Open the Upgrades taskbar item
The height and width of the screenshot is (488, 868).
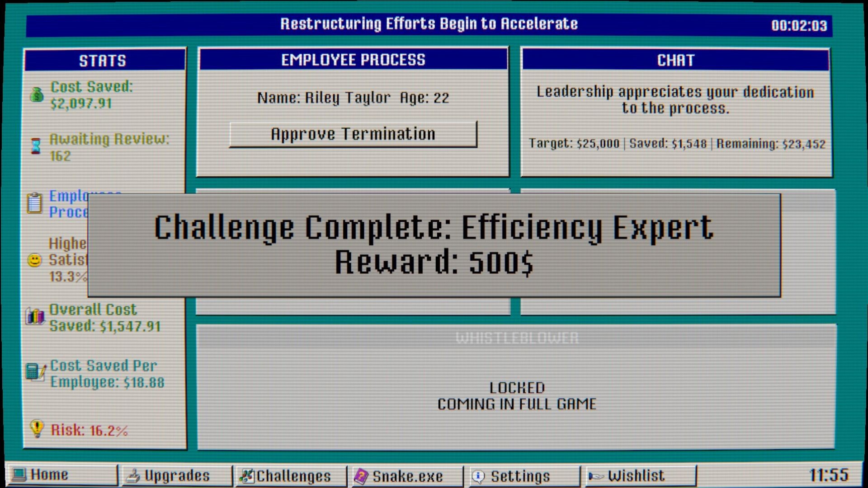coord(177,476)
